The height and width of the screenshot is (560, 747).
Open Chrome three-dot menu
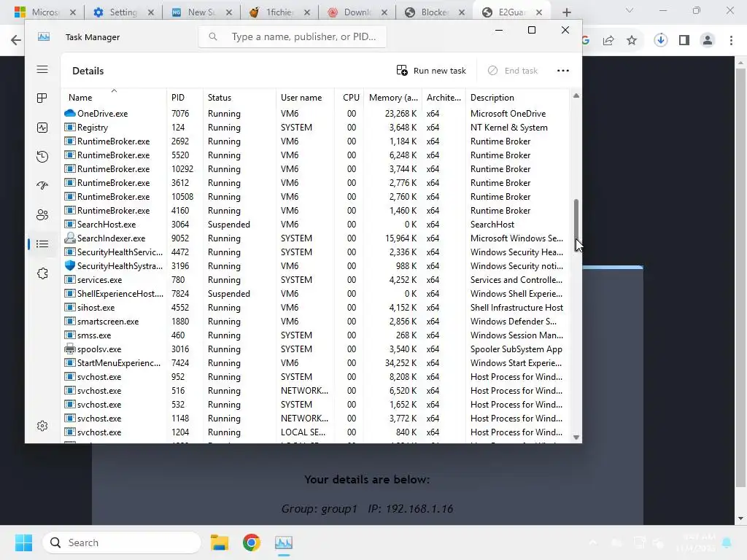click(731, 41)
